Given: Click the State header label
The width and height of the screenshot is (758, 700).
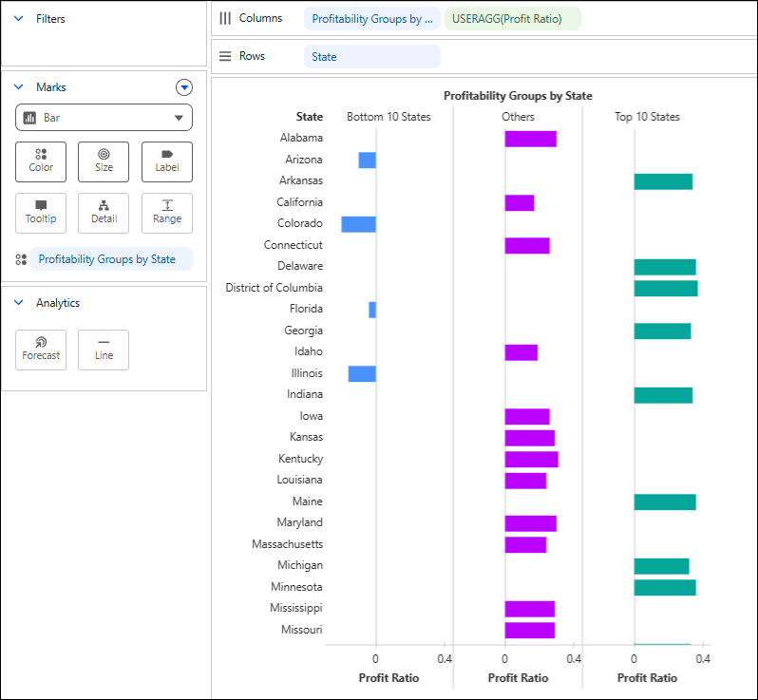Looking at the screenshot, I should tap(310, 117).
